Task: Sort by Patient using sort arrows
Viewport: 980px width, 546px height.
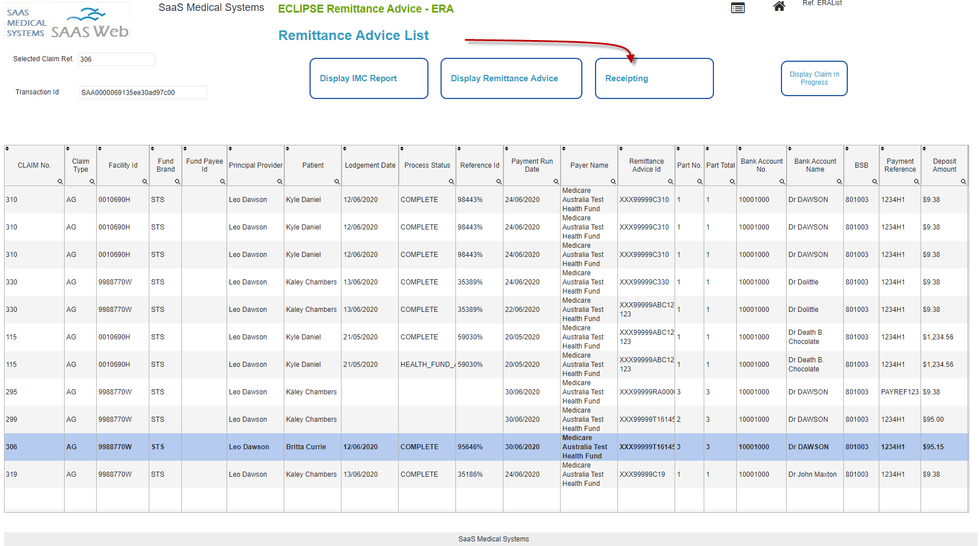Action: [287, 149]
